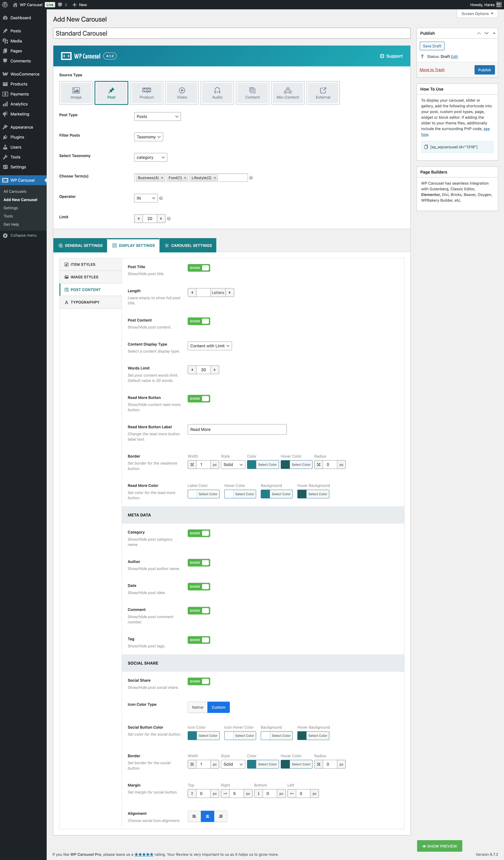Click Save Draft button

click(432, 46)
